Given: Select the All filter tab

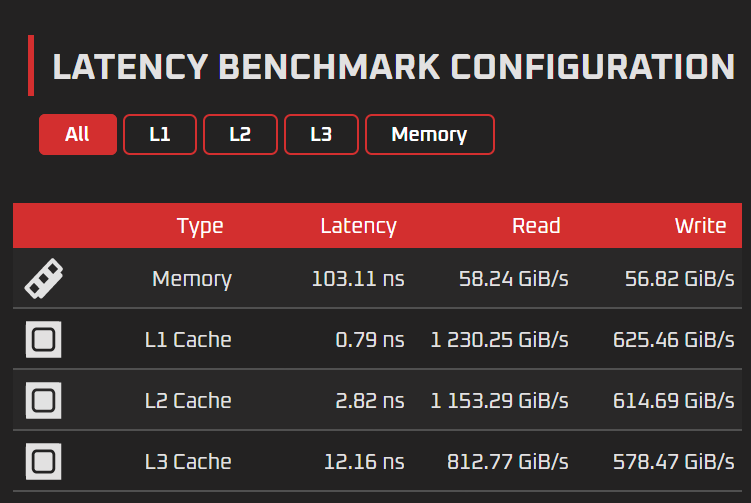Looking at the screenshot, I should pyautogui.click(x=78, y=135).
